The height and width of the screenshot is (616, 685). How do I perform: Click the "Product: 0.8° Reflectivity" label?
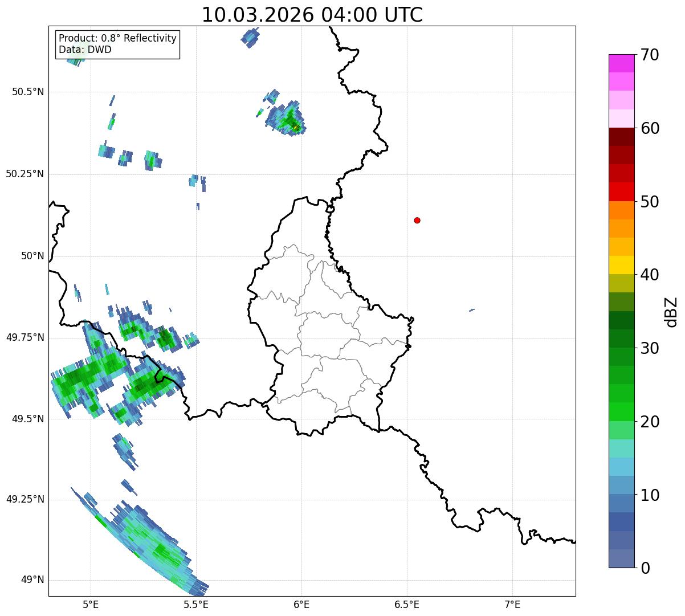(118, 38)
